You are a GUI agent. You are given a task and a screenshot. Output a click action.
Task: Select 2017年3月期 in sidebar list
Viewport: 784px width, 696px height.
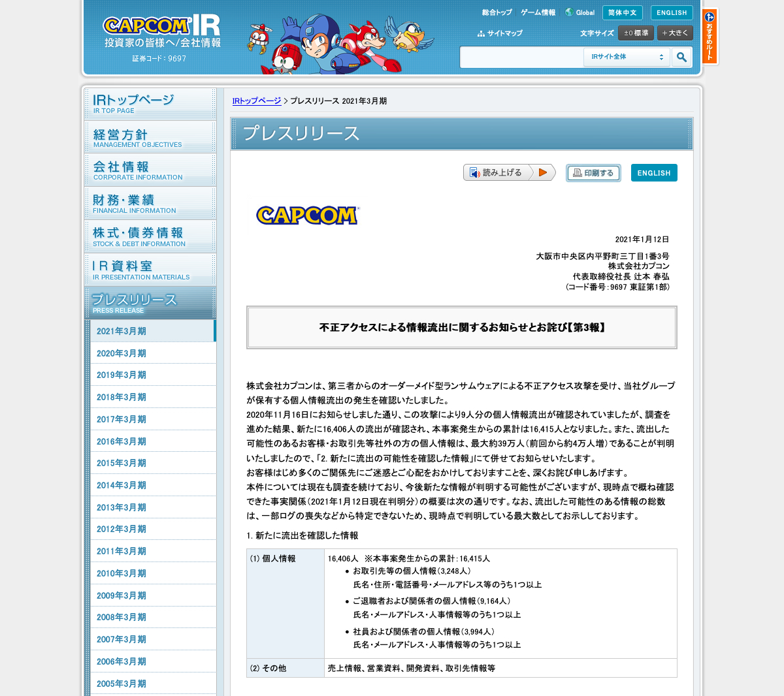pos(153,419)
